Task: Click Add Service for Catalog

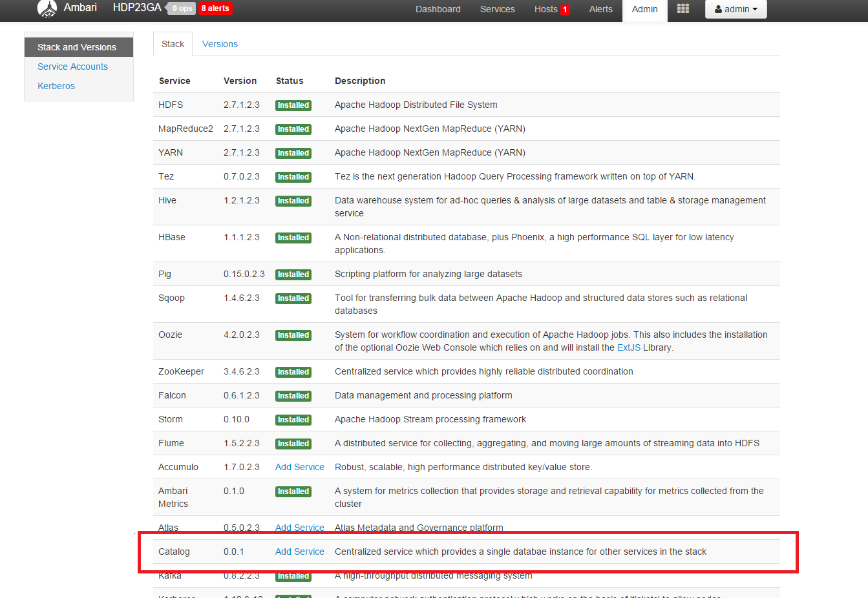Action: click(300, 552)
